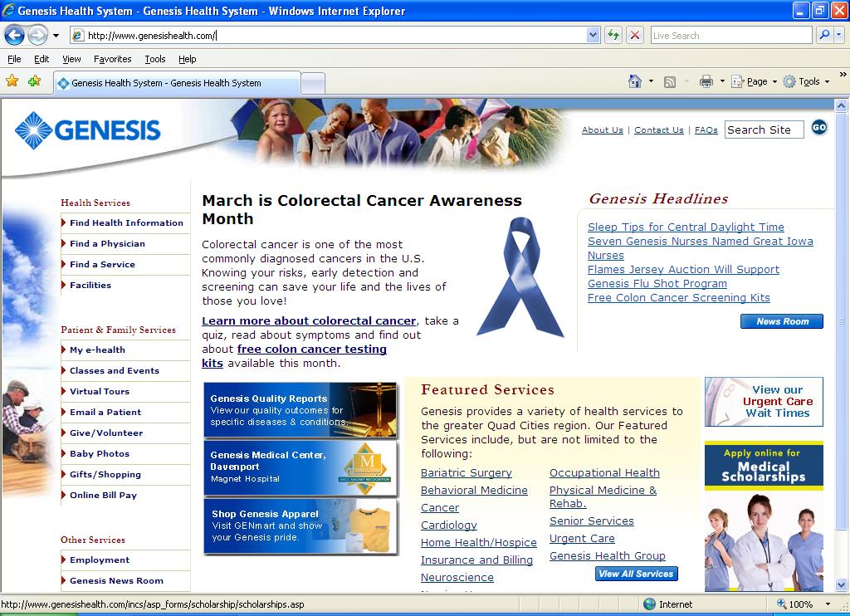Click the Home toolbar icon
The image size is (850, 616).
(x=634, y=81)
